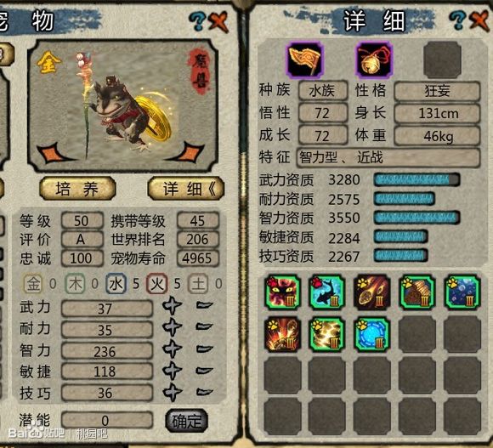Toggle the 金 metal element
This screenshot has width=493, height=448.
tap(33, 284)
